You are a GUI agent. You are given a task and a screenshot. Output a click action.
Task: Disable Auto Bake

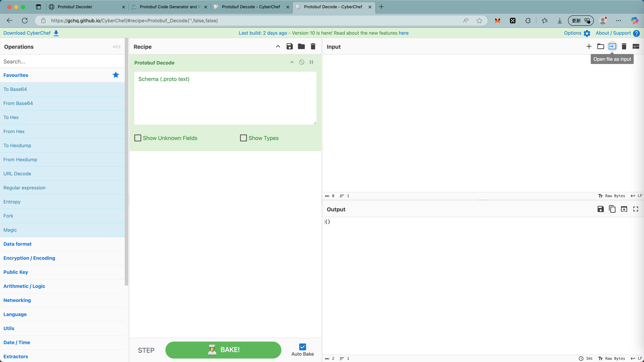303,347
